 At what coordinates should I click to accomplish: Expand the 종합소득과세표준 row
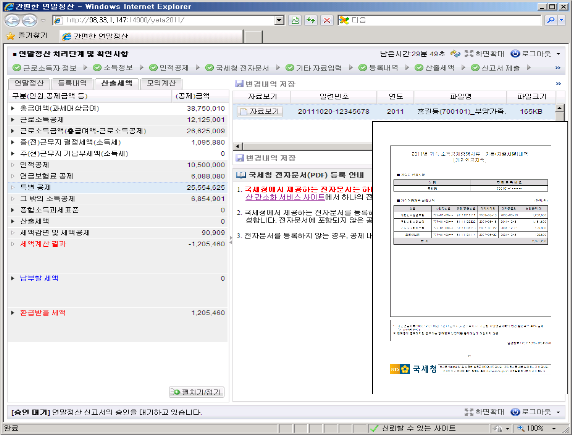(13, 210)
